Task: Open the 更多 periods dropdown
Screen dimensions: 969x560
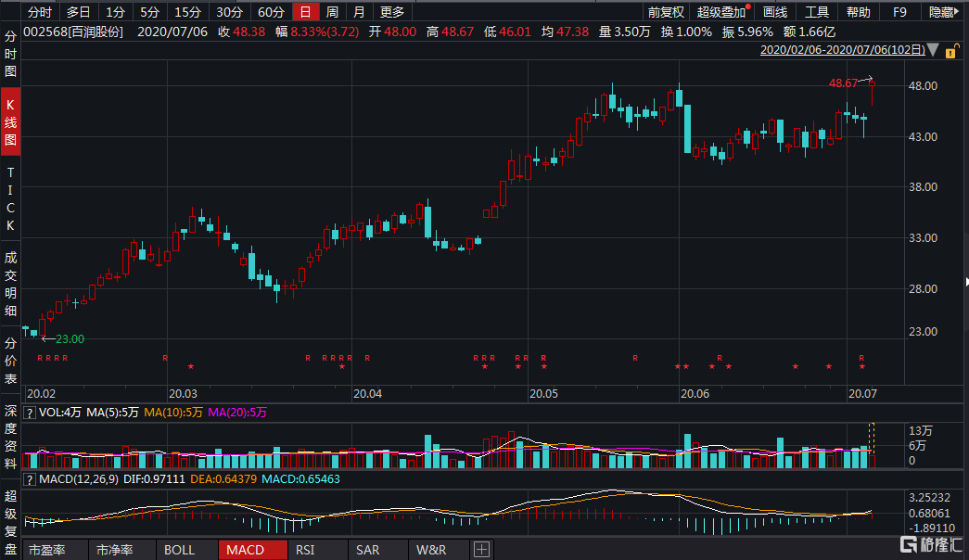Action: pyautogui.click(x=392, y=12)
